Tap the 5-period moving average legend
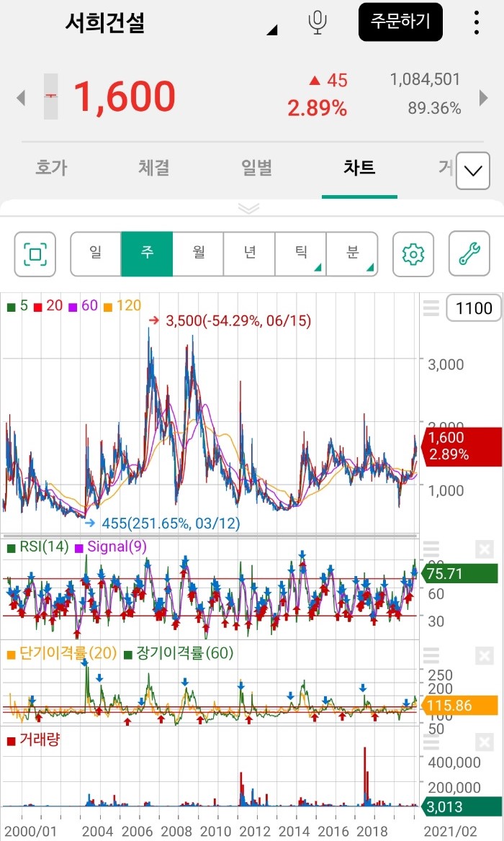 [x=18, y=306]
